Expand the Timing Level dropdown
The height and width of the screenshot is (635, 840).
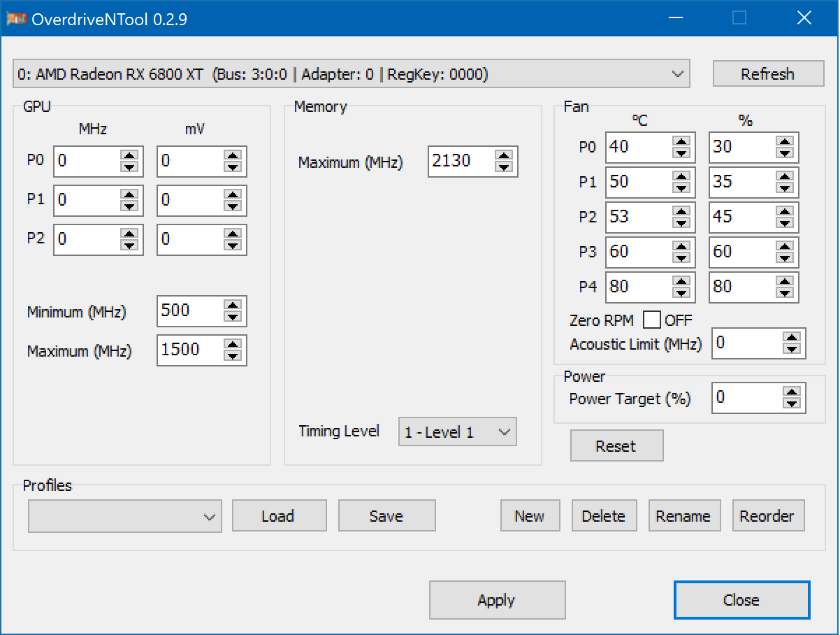[x=457, y=432]
